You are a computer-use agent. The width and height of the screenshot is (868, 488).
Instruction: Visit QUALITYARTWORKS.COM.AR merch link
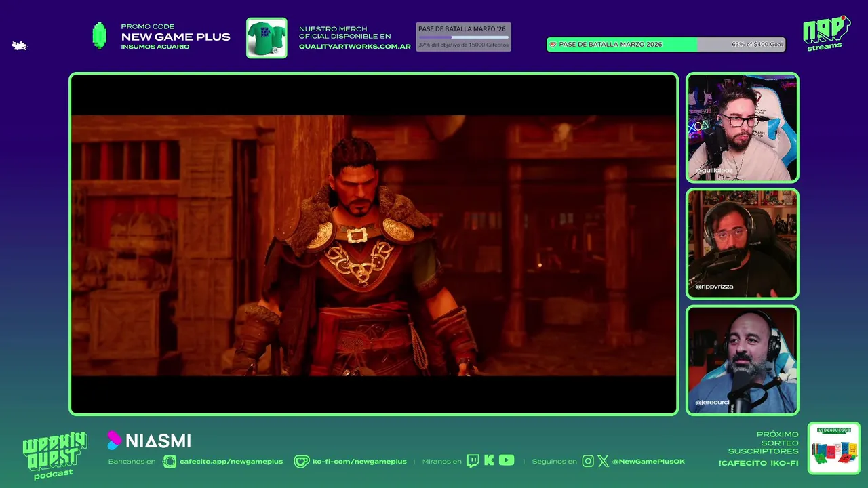point(355,47)
